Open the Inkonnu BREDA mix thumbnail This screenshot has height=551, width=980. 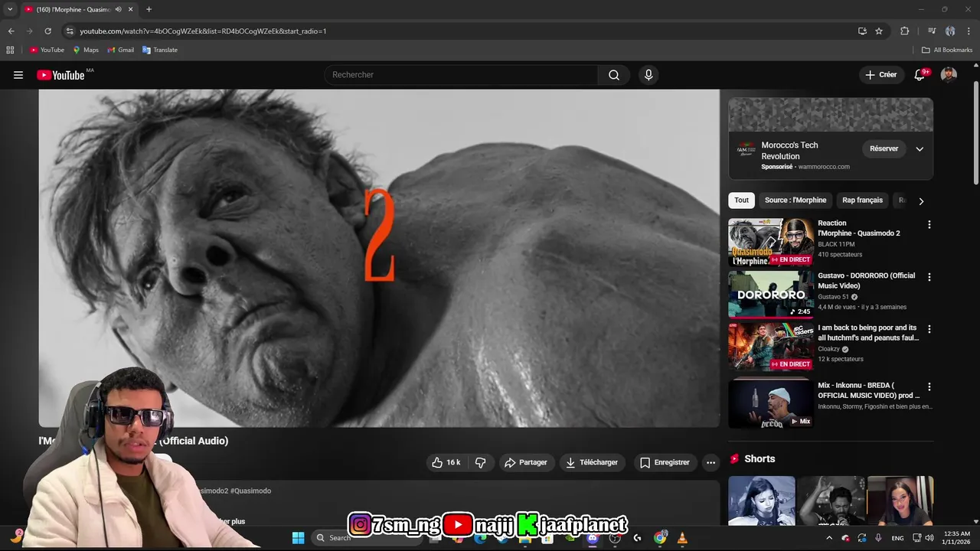(x=770, y=403)
